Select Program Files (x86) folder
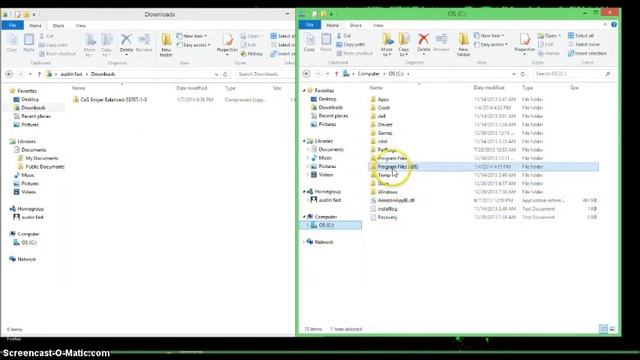This screenshot has height=360, width=640. point(483,167)
